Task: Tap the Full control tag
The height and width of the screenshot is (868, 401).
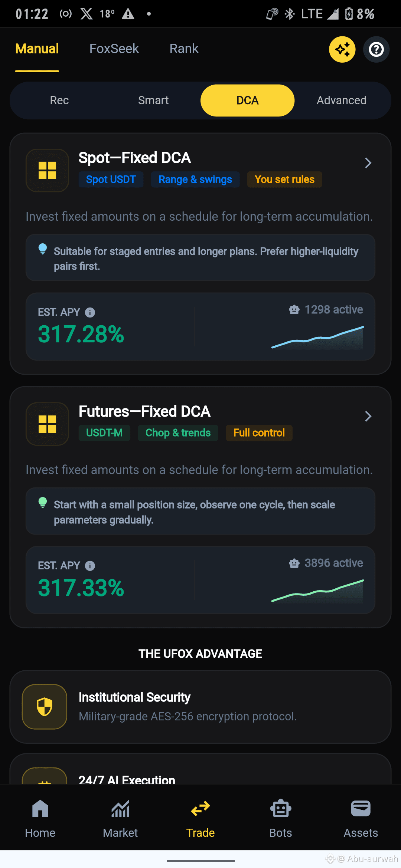Action: pyautogui.click(x=259, y=433)
